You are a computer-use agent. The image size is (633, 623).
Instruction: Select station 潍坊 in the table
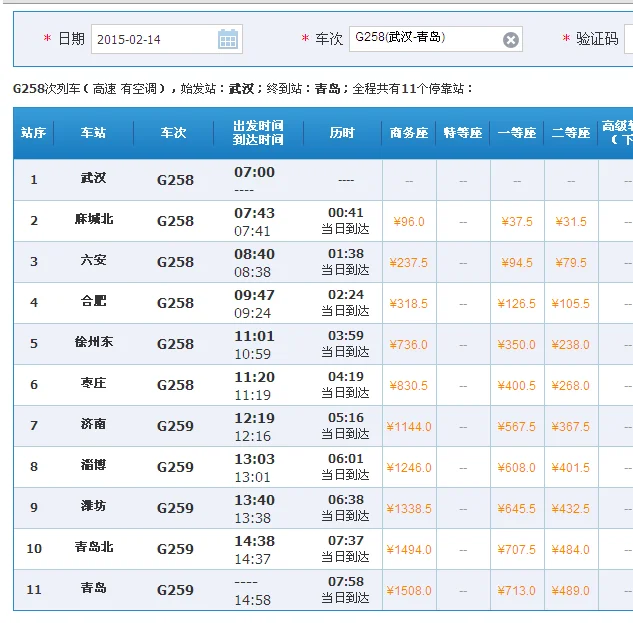coord(93,506)
